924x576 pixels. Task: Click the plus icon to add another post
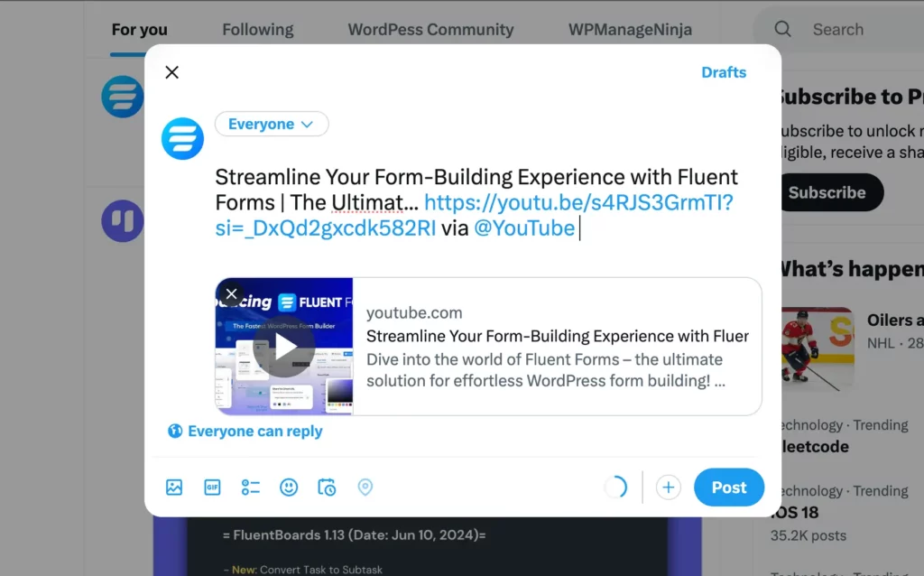[668, 487]
